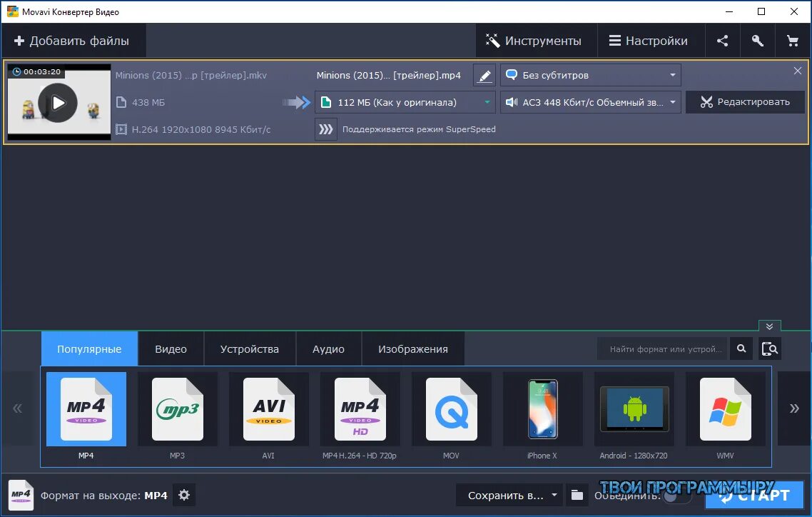The width and height of the screenshot is (812, 517).
Task: Switch to the Популярные tab
Action: tap(90, 348)
